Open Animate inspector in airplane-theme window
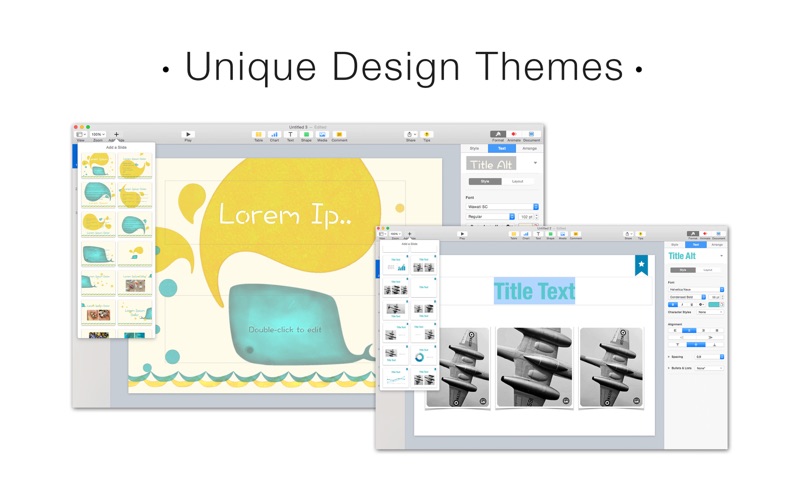This screenshot has width=800, height=500. (705, 233)
